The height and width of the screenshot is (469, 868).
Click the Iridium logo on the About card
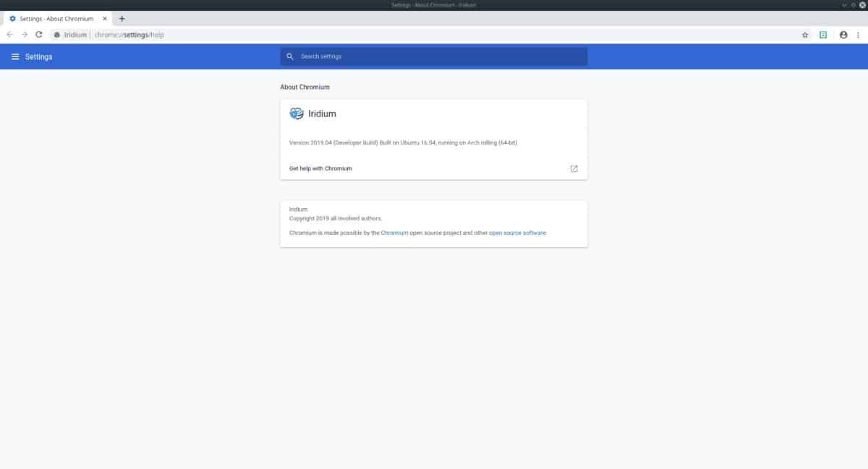tap(295, 113)
